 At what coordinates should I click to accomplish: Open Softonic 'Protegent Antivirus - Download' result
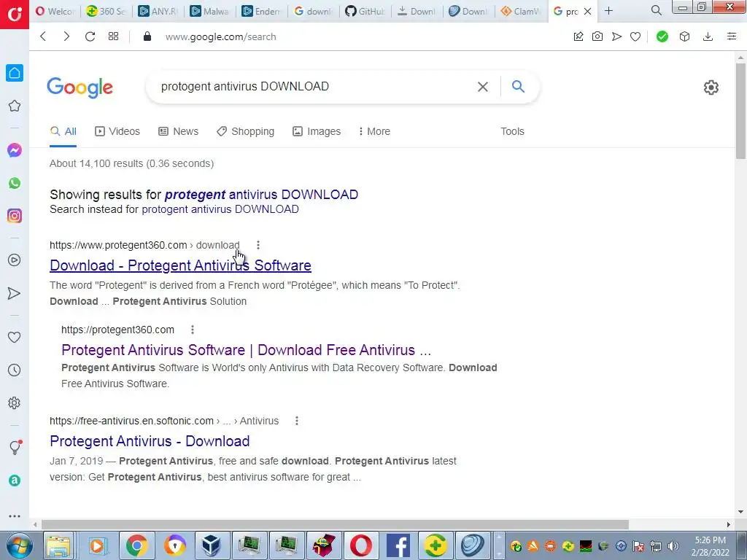click(x=150, y=441)
